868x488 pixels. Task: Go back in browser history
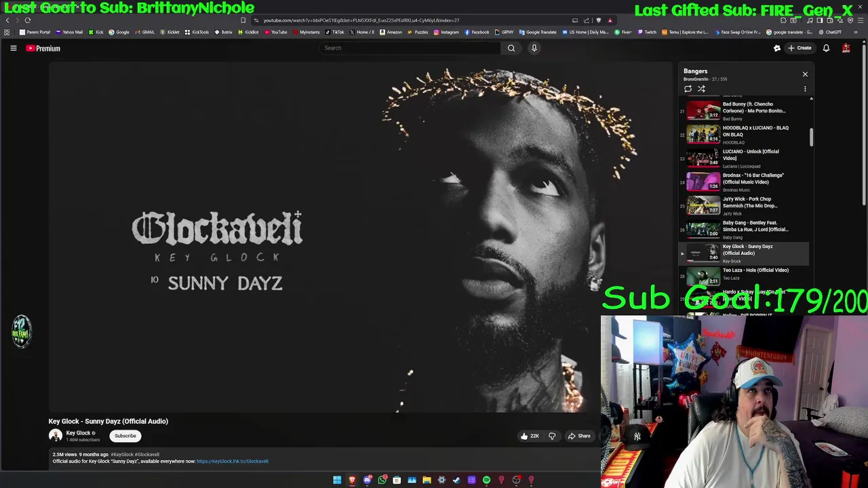7,20
